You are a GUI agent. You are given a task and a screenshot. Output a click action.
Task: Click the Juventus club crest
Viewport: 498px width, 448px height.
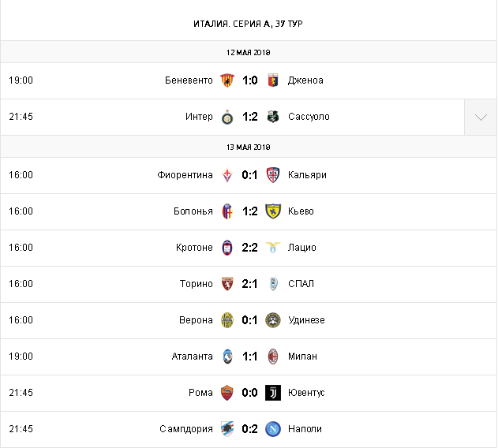click(x=273, y=393)
